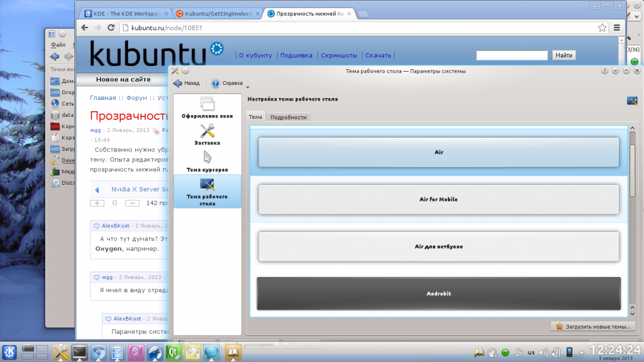Open the Скриншоты site link
The width and height of the screenshot is (644, 362).
pos(339,55)
